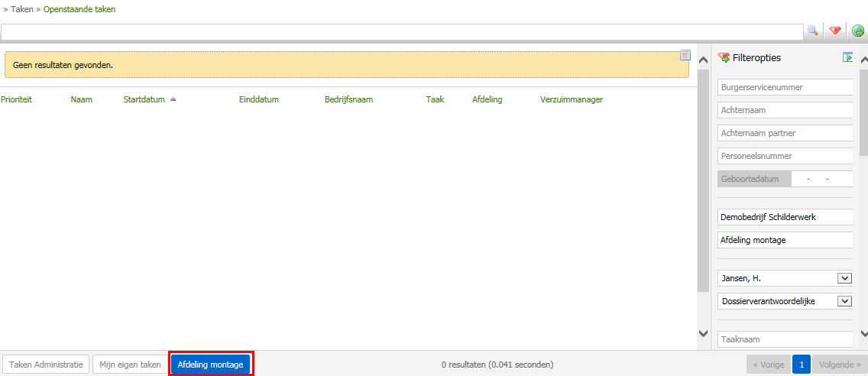Click the magnifying glass search icon

[x=812, y=31]
